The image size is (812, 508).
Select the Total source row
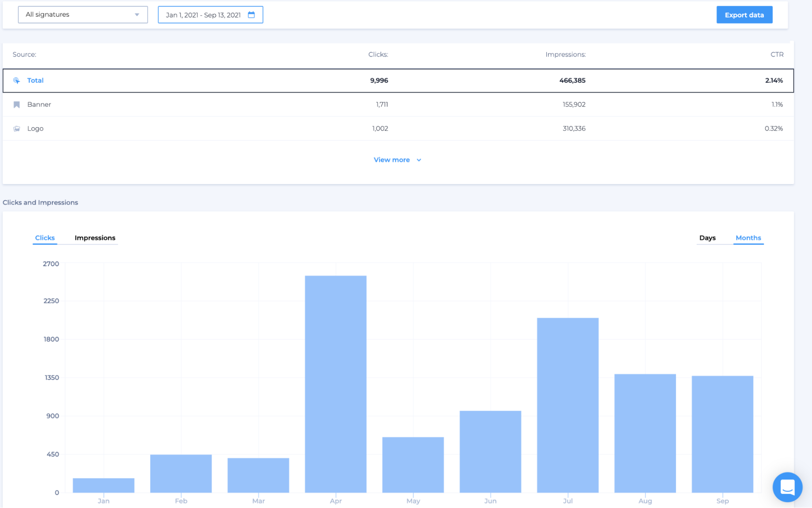(398, 80)
